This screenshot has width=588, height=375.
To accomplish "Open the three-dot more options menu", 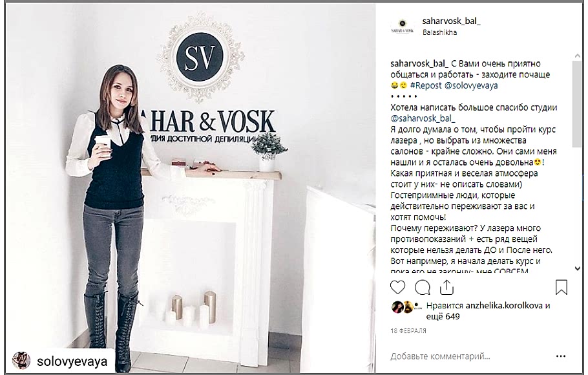I will [561, 356].
